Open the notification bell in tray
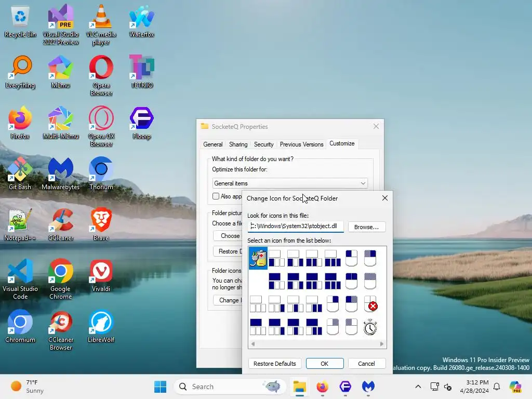The height and width of the screenshot is (399, 532). click(497, 387)
